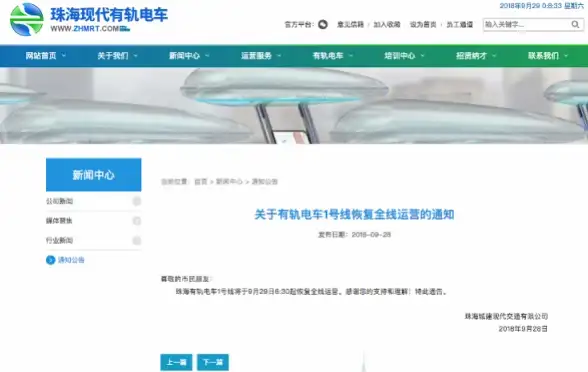Click the 珠海城建现代交通有限公司 signature
The image size is (588, 372).
coord(506,316)
